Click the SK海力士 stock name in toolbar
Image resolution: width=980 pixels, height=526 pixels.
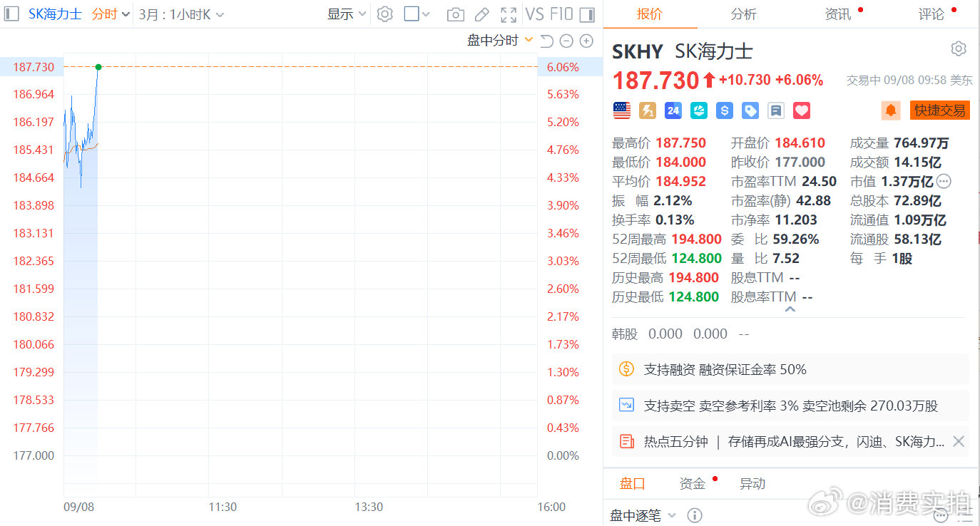tap(56, 14)
